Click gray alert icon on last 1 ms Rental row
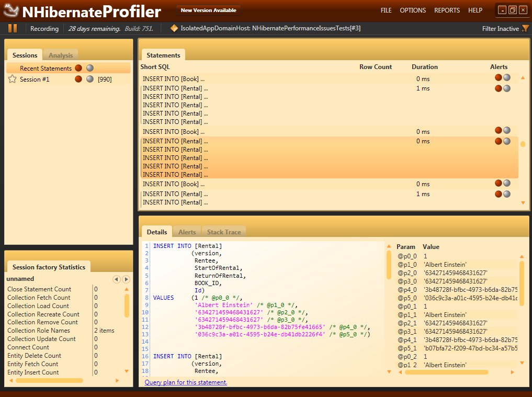The width and height of the screenshot is (532, 397). (x=507, y=194)
